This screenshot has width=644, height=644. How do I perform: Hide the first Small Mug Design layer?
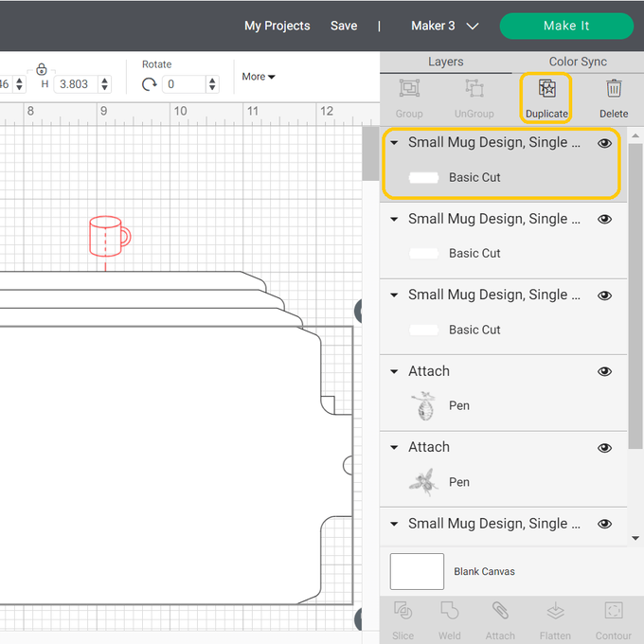pos(604,143)
